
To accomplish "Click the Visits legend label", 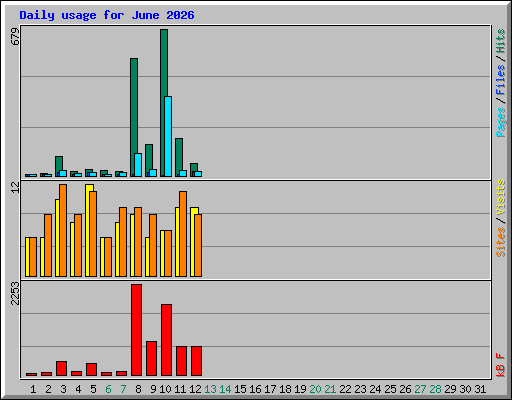I will [x=501, y=197].
